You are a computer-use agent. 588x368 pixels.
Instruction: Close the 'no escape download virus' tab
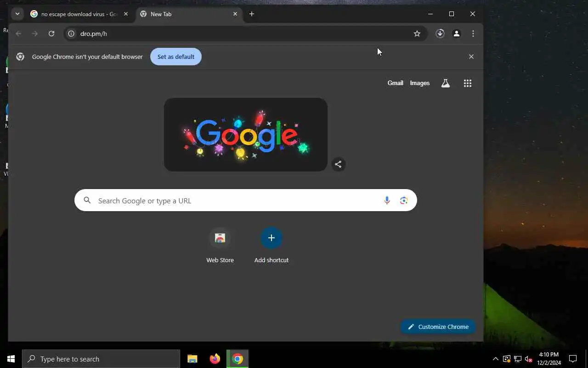tap(126, 14)
